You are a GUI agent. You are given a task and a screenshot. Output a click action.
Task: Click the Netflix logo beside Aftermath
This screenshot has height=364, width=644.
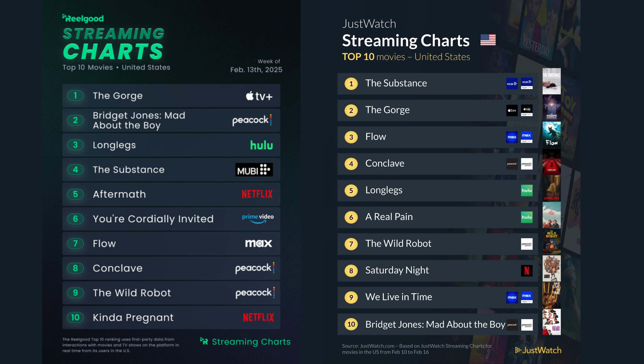pos(257,194)
